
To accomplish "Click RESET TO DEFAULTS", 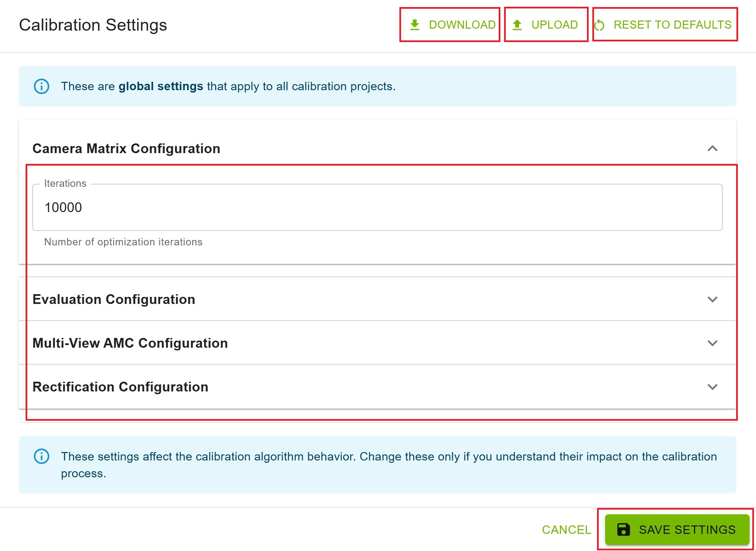I will 672,24.
